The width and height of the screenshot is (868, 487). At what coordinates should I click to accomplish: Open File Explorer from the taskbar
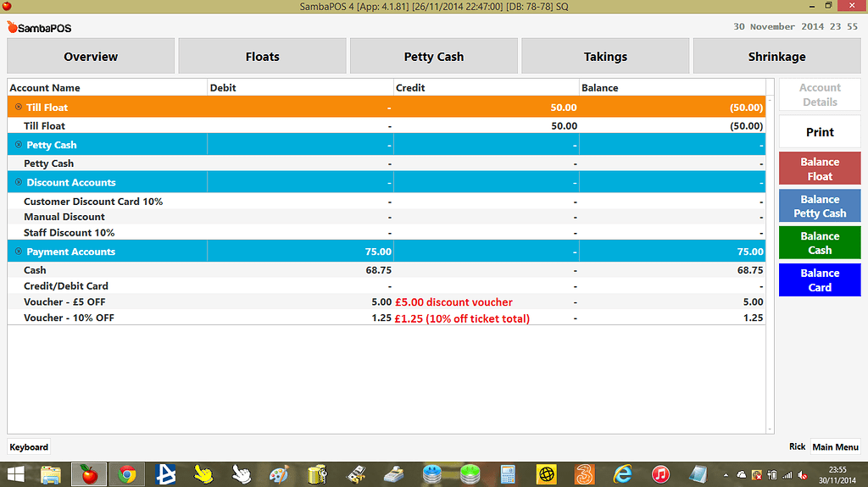(51, 474)
